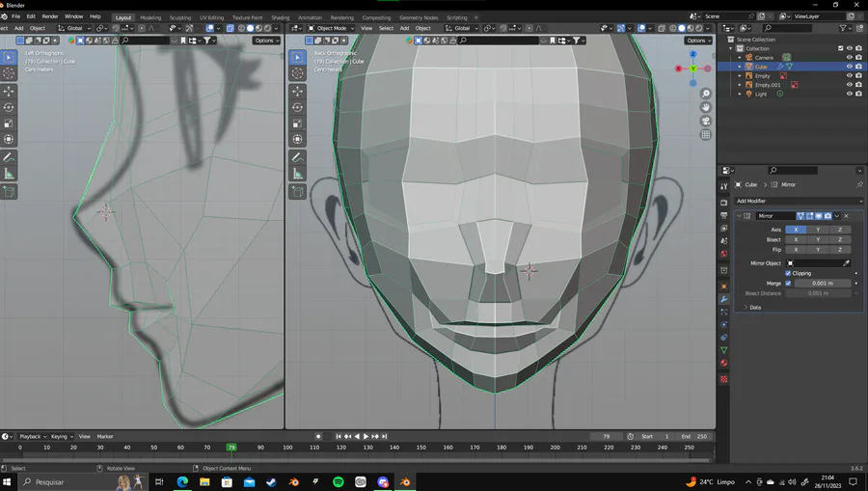Open Spotify from Windows taskbar

(x=339, y=482)
